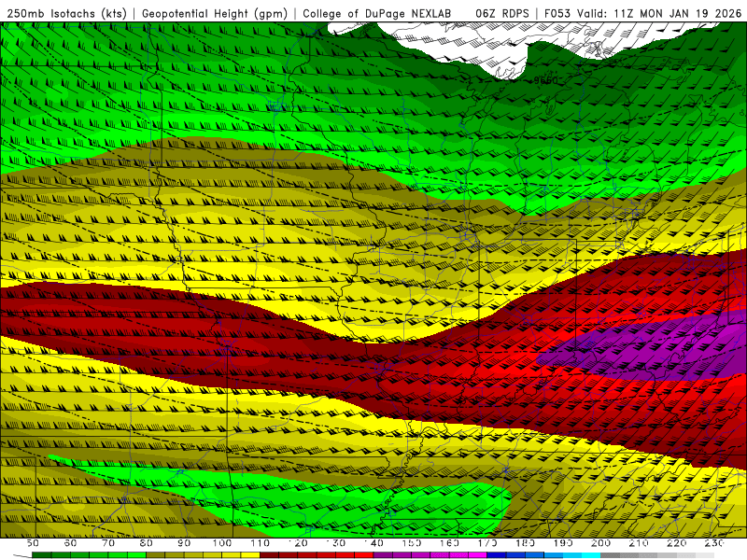Click the legend value '120'
Screen dimensions: 747x560
coord(298,543)
